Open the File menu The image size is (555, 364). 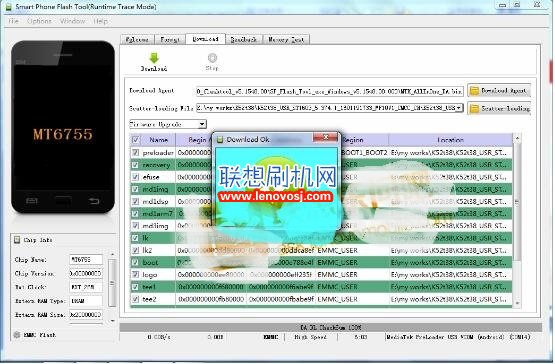pos(13,21)
